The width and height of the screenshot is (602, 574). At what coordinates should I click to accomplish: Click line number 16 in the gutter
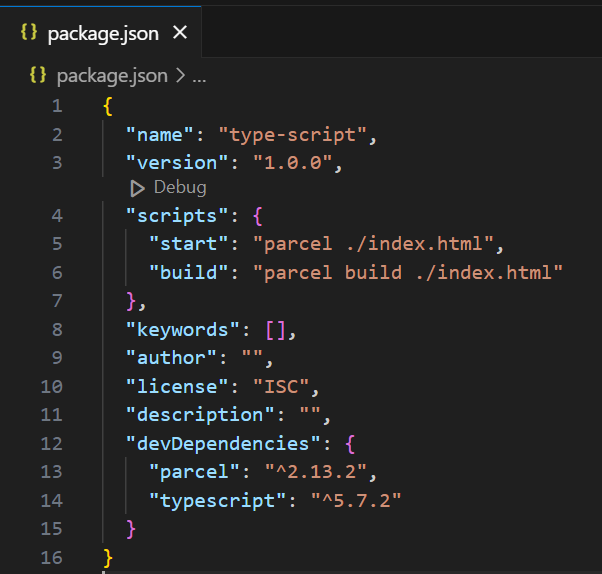(x=51, y=557)
